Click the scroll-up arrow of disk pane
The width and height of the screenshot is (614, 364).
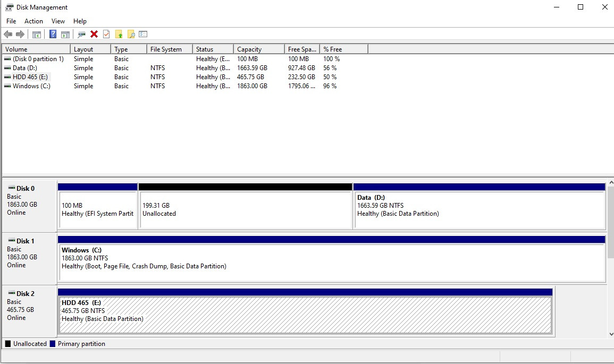(x=611, y=182)
